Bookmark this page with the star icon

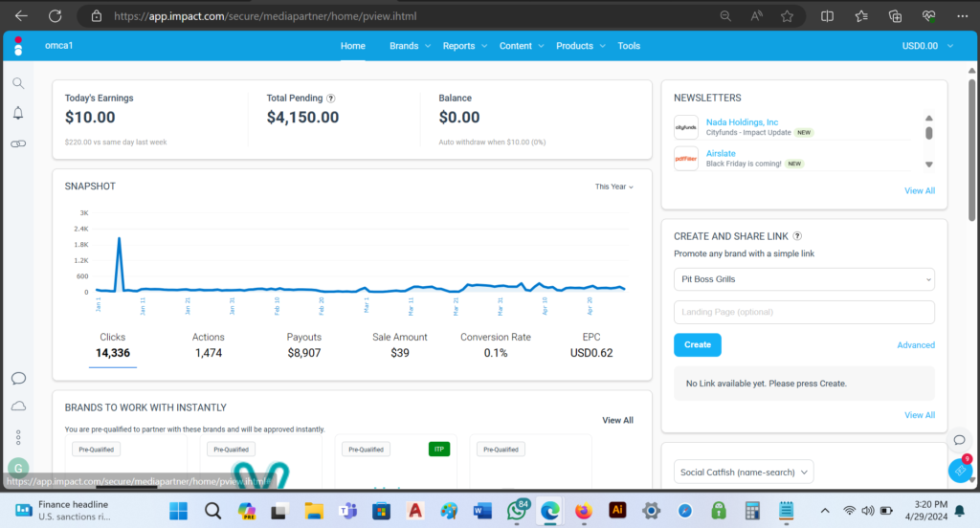787,16
